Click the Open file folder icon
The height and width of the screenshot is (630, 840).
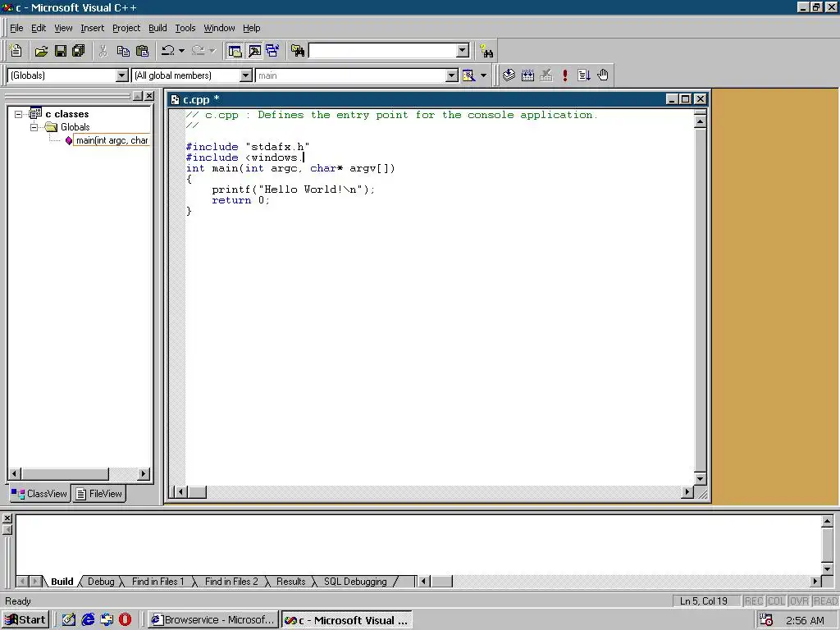coord(41,51)
